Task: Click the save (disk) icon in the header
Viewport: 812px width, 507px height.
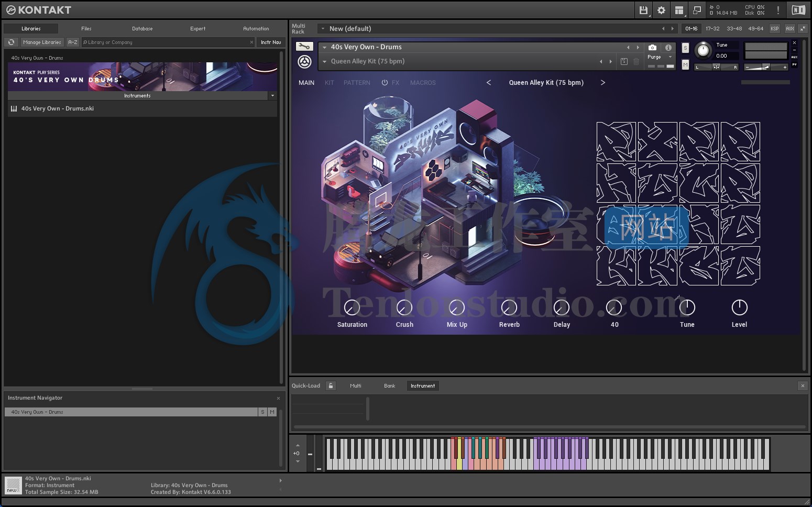Action: [643, 9]
